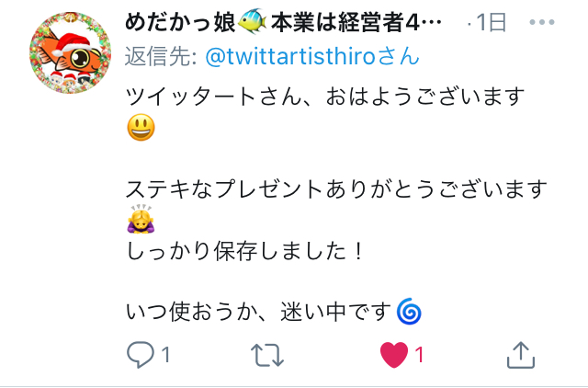
Task: Select the reply count number 1
Action: (x=165, y=355)
